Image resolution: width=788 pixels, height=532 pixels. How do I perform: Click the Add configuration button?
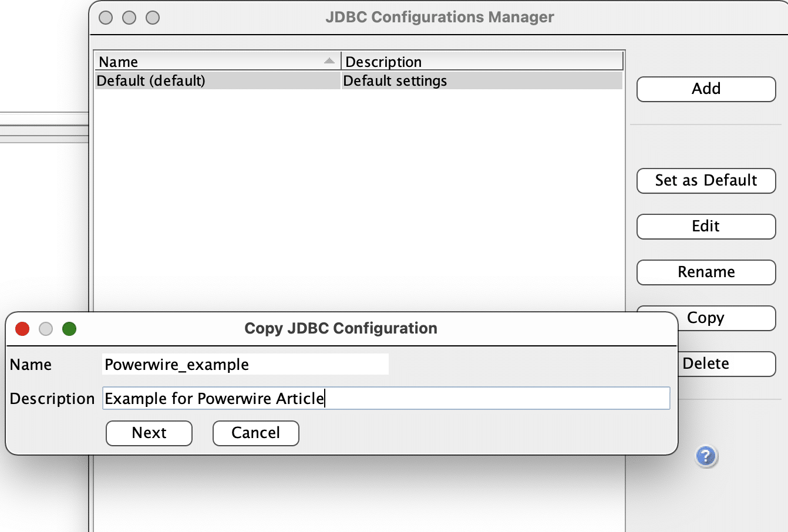[706, 89]
